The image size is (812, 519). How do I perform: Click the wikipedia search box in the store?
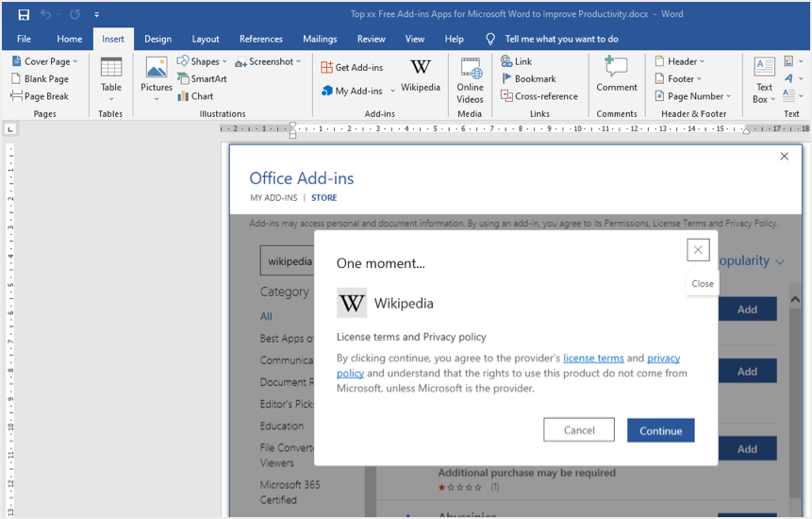[x=288, y=261]
